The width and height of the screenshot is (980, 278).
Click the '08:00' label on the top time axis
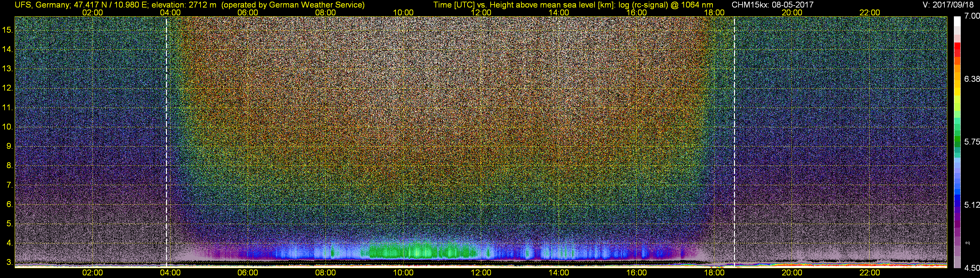point(326,12)
